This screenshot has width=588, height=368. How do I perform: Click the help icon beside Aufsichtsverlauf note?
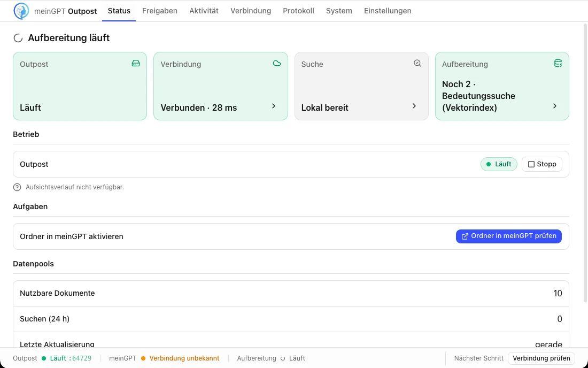pyautogui.click(x=17, y=187)
